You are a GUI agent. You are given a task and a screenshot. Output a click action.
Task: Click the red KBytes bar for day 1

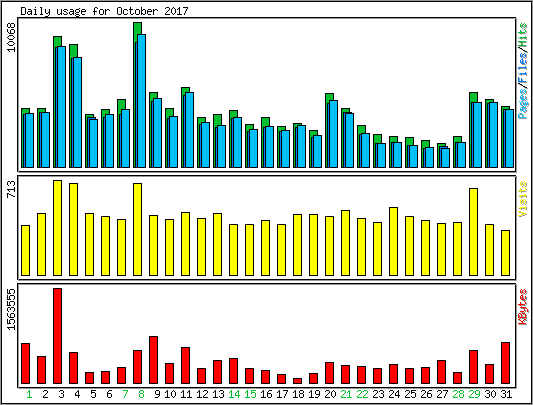pos(25,364)
